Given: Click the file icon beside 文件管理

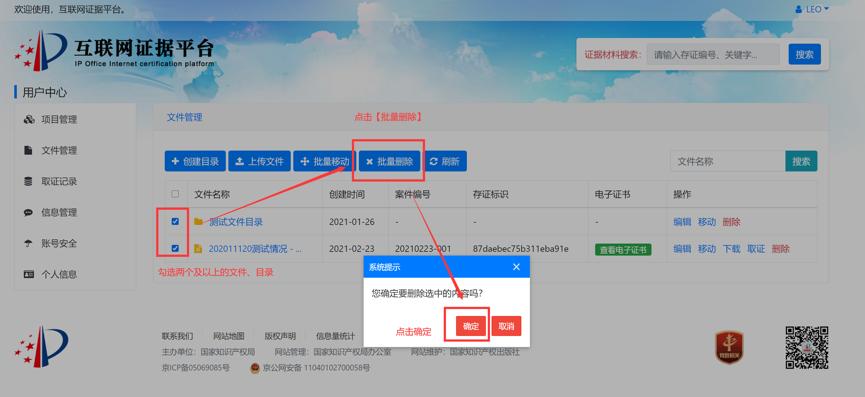Looking at the screenshot, I should click(x=28, y=151).
